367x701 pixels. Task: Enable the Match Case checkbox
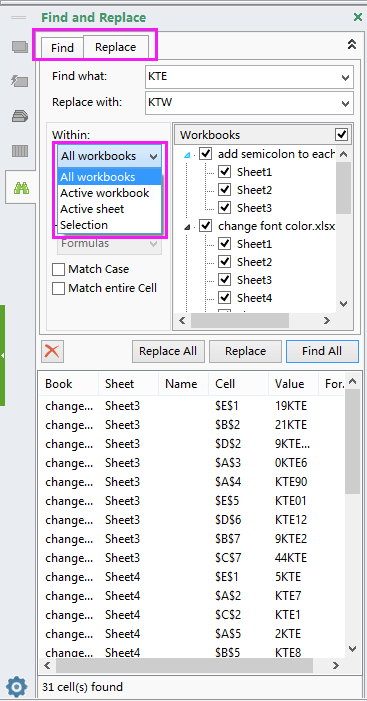point(59,270)
